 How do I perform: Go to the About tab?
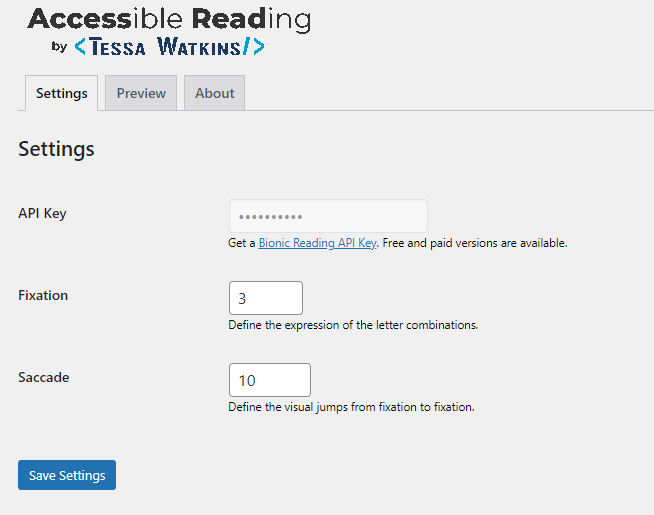pyautogui.click(x=214, y=93)
